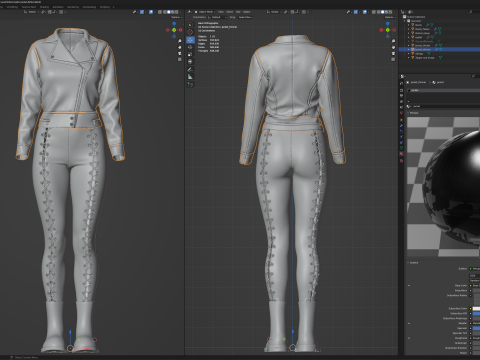Collapse the Surface panel
Viewport: 480px width, 360px height.
coord(409,263)
